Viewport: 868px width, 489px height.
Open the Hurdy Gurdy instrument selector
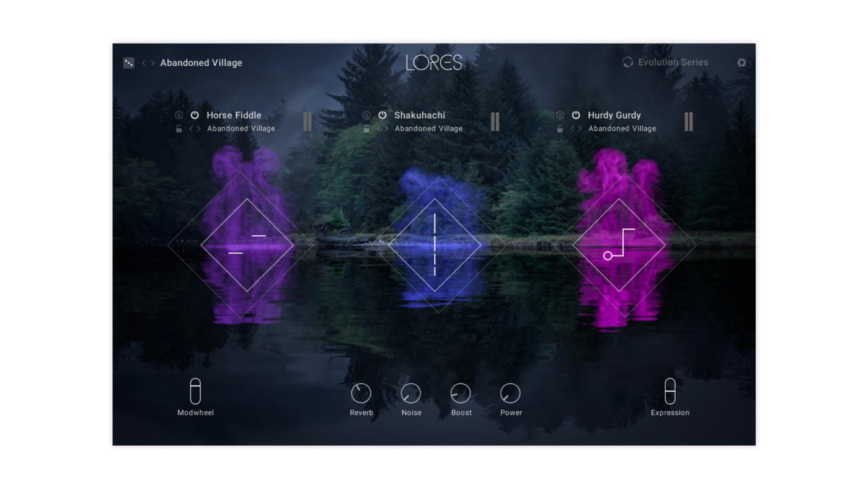[614, 115]
